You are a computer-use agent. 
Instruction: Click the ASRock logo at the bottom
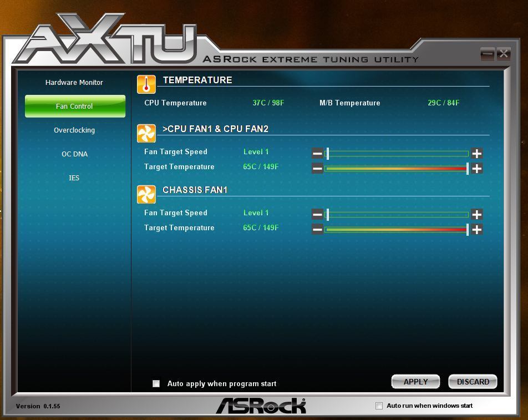click(x=261, y=406)
